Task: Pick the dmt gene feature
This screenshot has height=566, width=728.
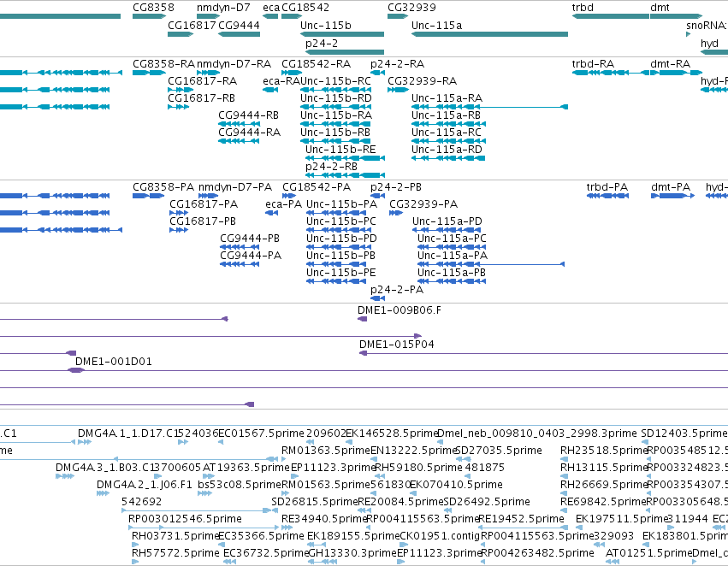Action: (676, 16)
